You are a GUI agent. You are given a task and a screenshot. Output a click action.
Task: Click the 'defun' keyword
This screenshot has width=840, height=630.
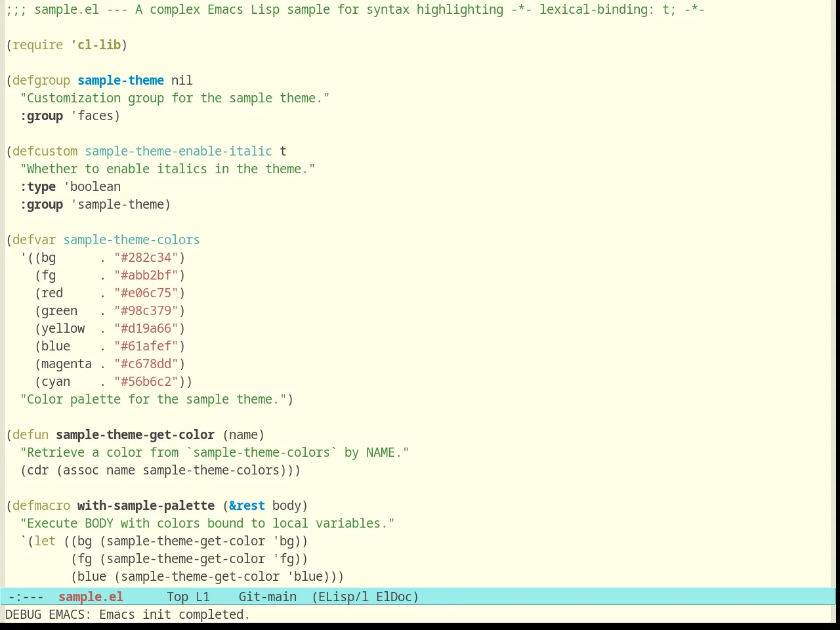31,434
